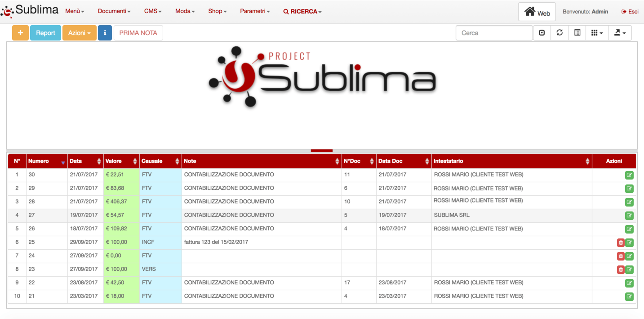The image size is (644, 319).
Task: Click the value € 83,68
Action: 115,188
